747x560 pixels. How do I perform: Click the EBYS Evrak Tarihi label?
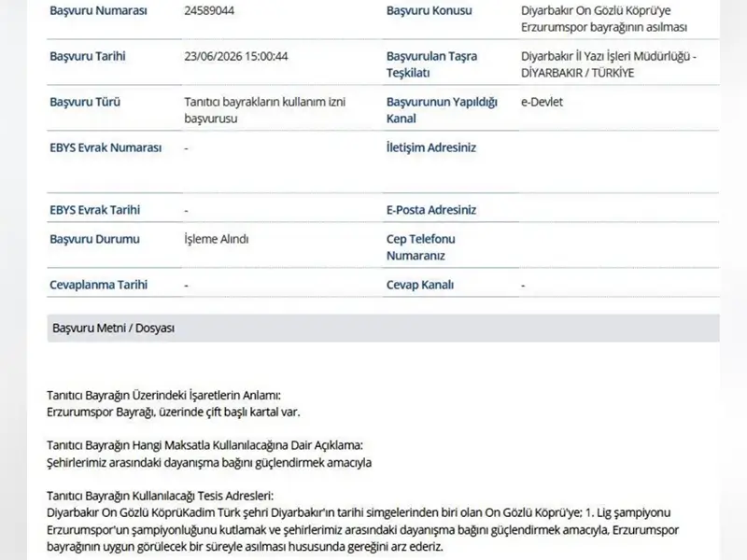click(95, 210)
